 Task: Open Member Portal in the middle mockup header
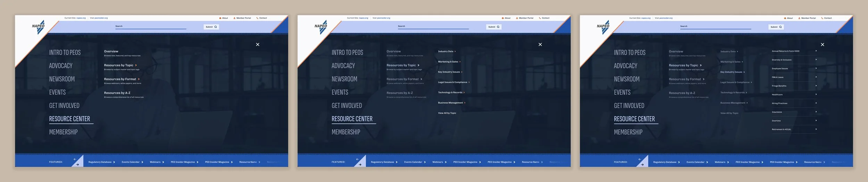525,18
